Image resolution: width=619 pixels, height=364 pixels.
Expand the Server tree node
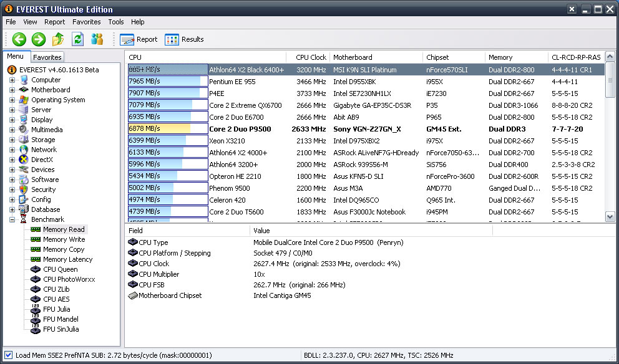pyautogui.click(x=12, y=110)
